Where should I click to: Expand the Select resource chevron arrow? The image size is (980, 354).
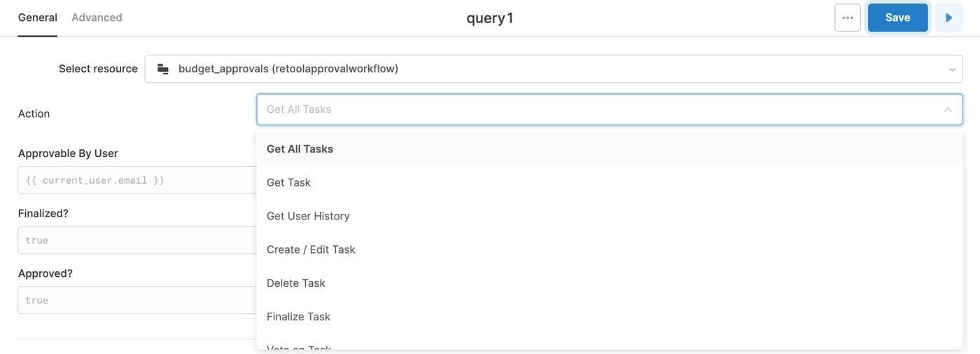pyautogui.click(x=951, y=69)
